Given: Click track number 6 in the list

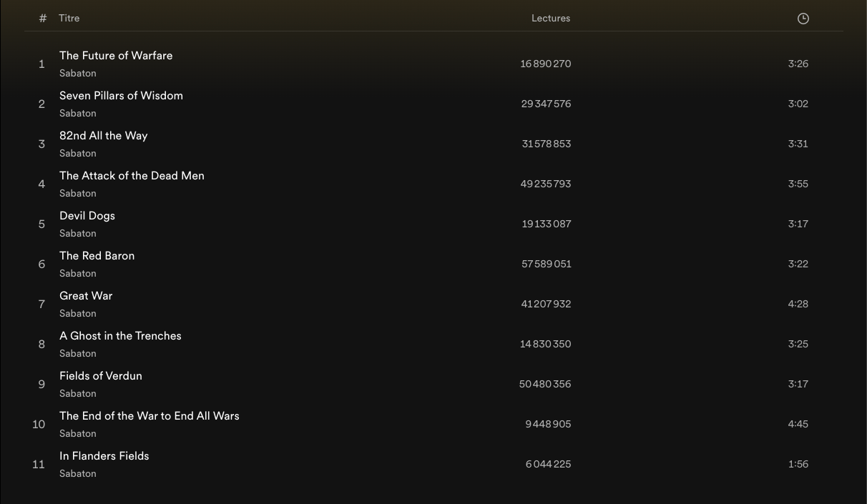Looking at the screenshot, I should coord(41,265).
